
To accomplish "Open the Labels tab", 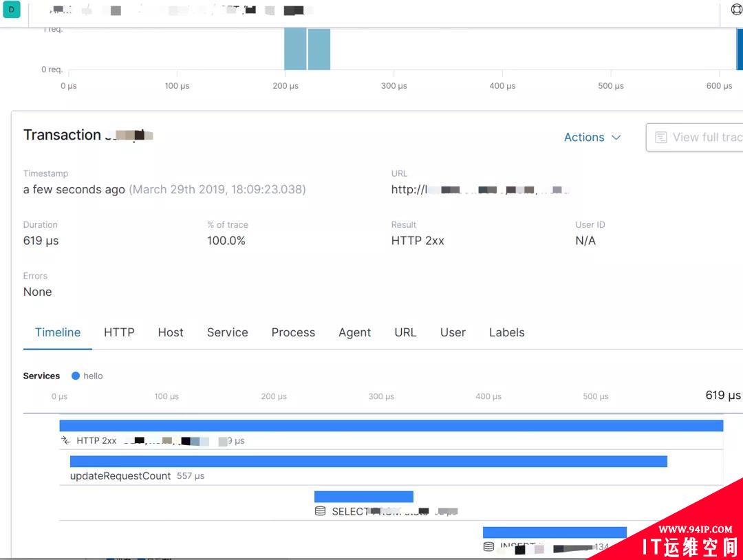I will [507, 332].
